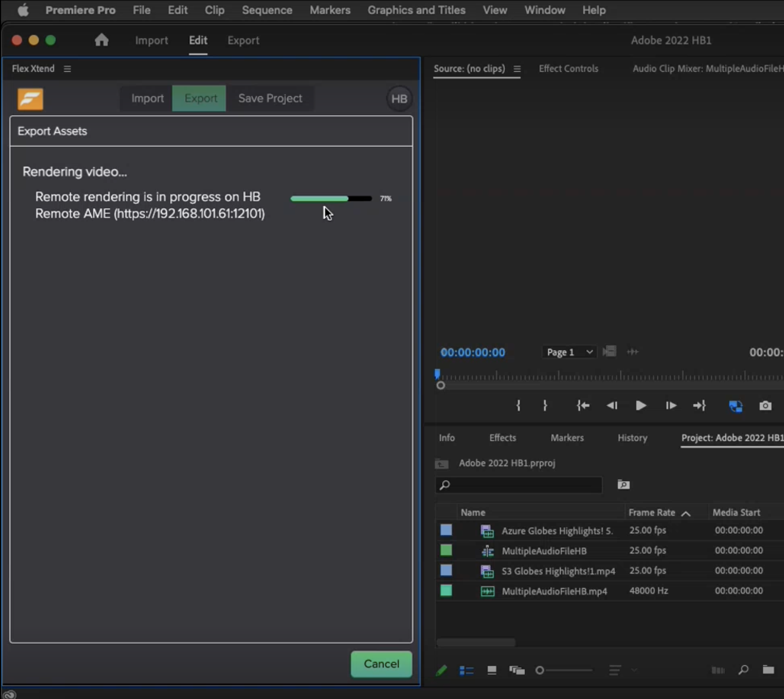Click the 48000 Hz frame rate cell

(x=648, y=591)
